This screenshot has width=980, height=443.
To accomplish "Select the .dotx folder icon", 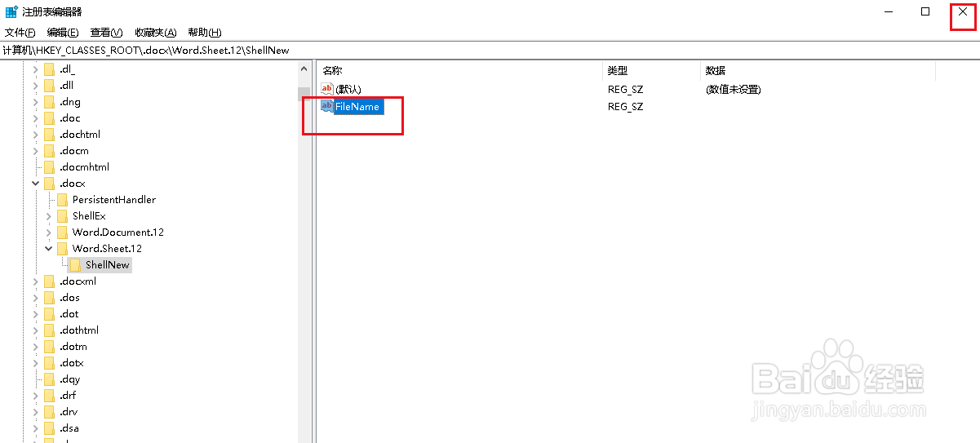I will point(49,363).
